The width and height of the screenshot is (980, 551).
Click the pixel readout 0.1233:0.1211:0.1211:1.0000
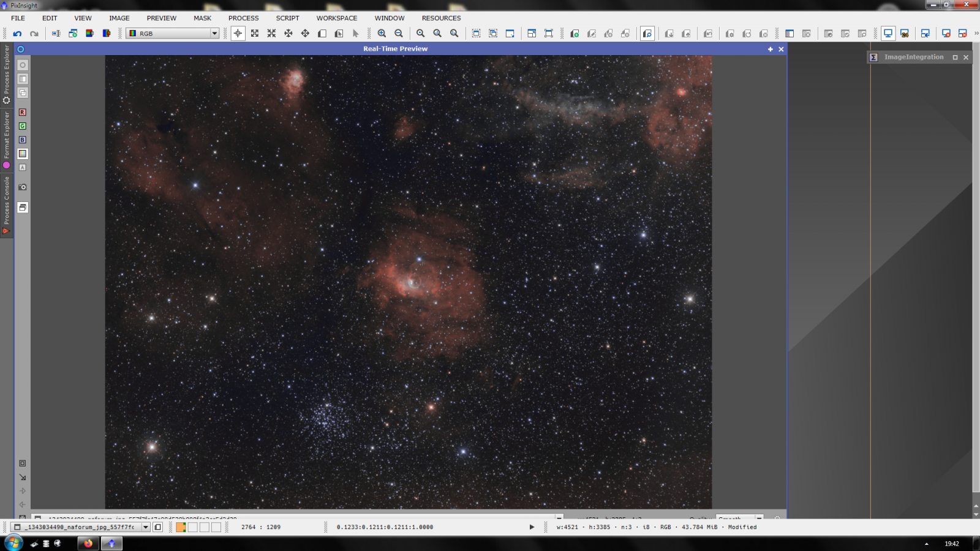385,527
